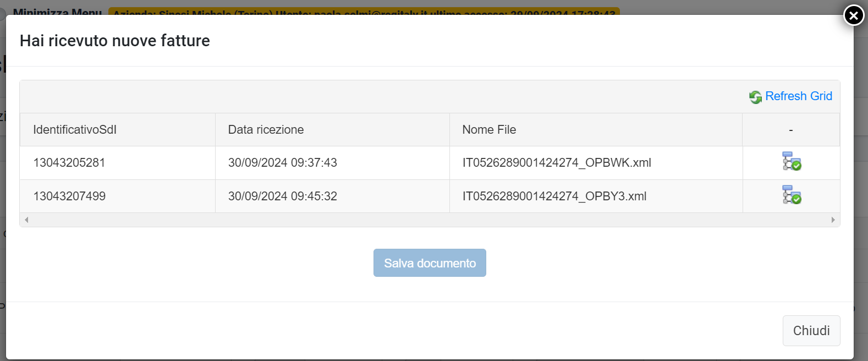Select file IT05262890014​24274_OPBWK.xml
Viewport: 868px width, 361px height.
click(x=556, y=163)
